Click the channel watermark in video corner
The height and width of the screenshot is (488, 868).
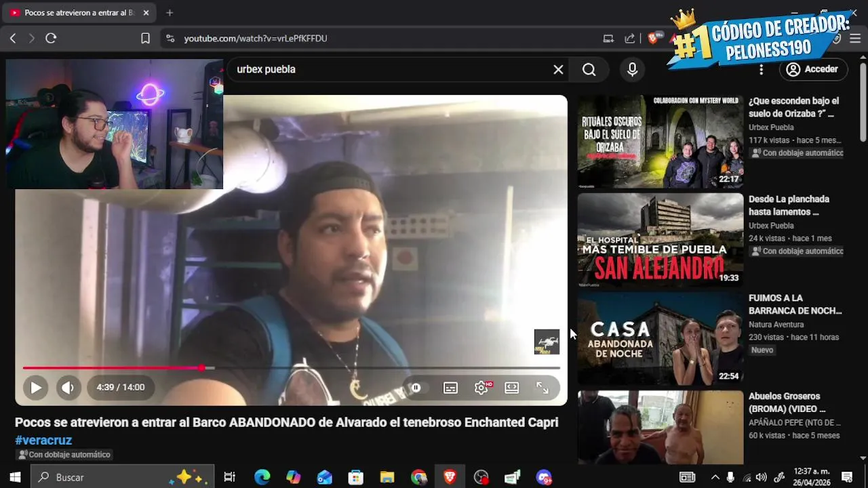pyautogui.click(x=547, y=342)
